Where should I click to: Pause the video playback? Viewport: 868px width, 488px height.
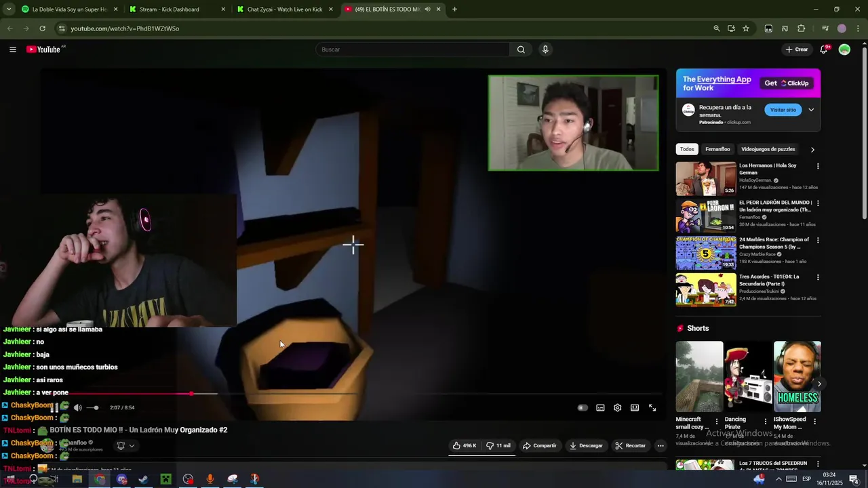55,407
